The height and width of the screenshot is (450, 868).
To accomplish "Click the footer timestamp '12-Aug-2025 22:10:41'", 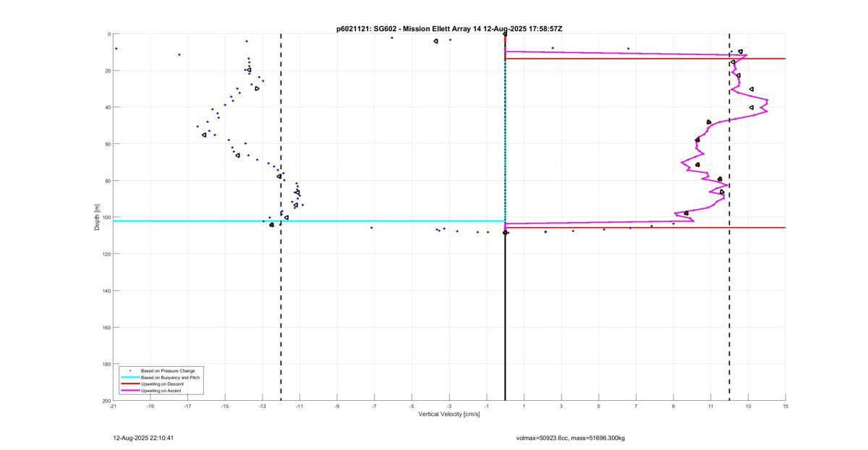I will 143,438.
